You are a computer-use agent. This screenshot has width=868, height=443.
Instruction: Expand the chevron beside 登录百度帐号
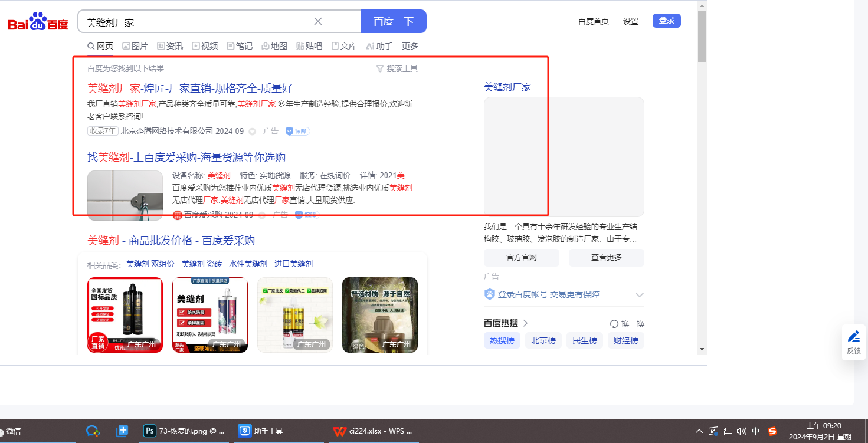pos(639,294)
